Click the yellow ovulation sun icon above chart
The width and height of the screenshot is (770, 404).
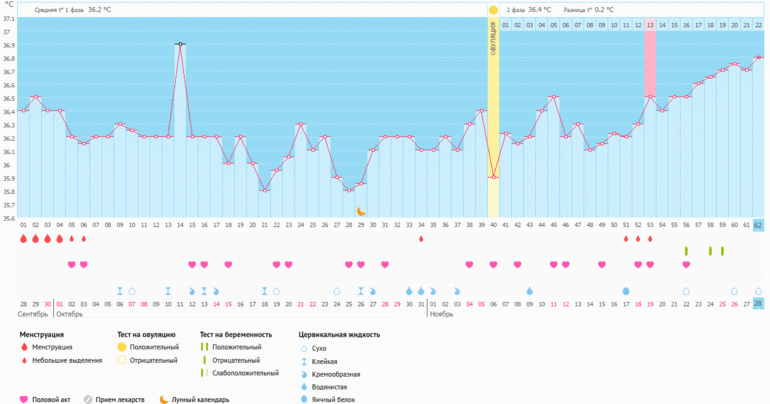pyautogui.click(x=493, y=9)
